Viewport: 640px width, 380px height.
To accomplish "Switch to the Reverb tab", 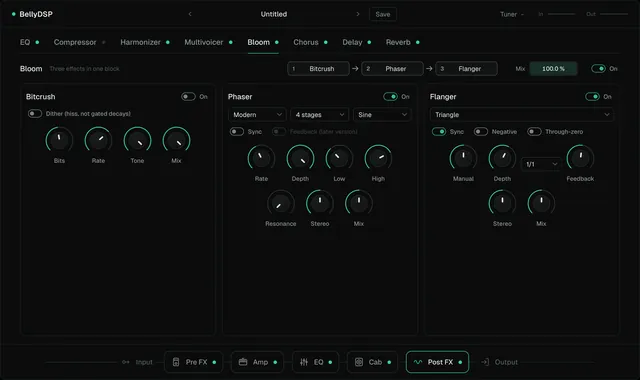I will pos(398,42).
